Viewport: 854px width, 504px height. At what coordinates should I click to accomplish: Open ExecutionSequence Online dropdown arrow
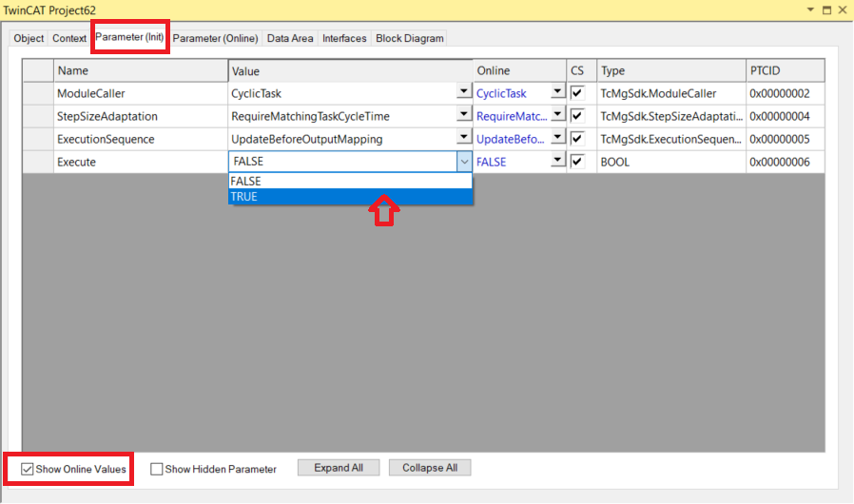[x=557, y=137]
